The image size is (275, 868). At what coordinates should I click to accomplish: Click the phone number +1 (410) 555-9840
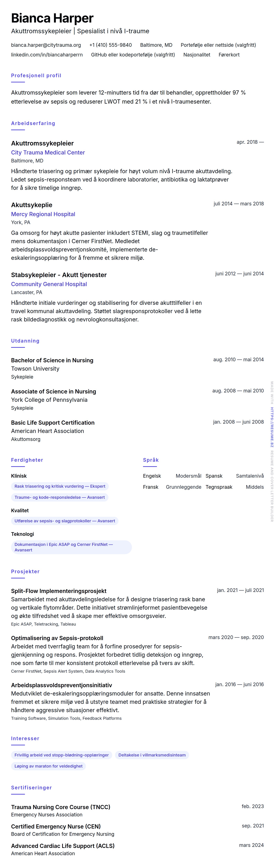coord(110,45)
